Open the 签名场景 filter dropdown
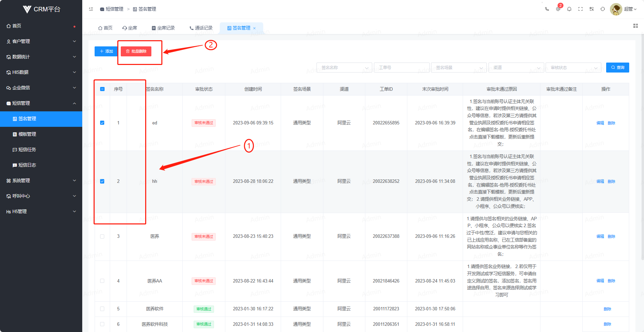The height and width of the screenshot is (332, 644). tap(459, 67)
